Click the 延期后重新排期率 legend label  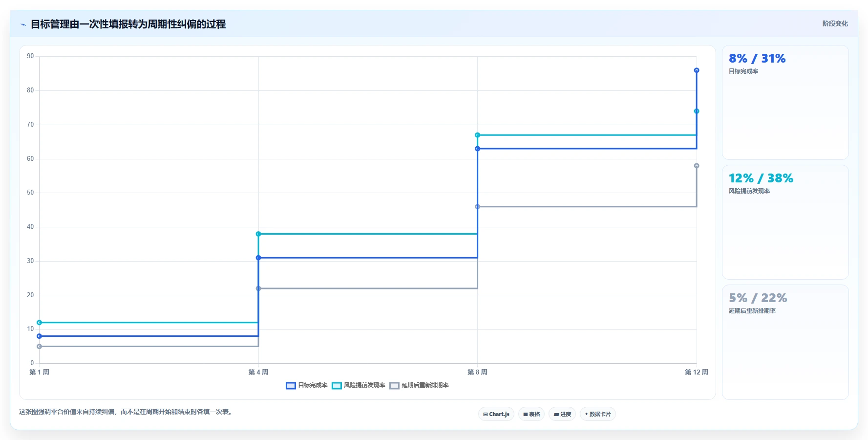pyautogui.click(x=425, y=385)
